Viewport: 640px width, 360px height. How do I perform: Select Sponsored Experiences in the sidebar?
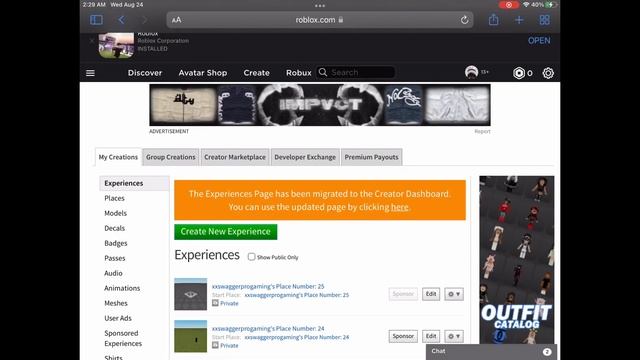tap(123, 338)
